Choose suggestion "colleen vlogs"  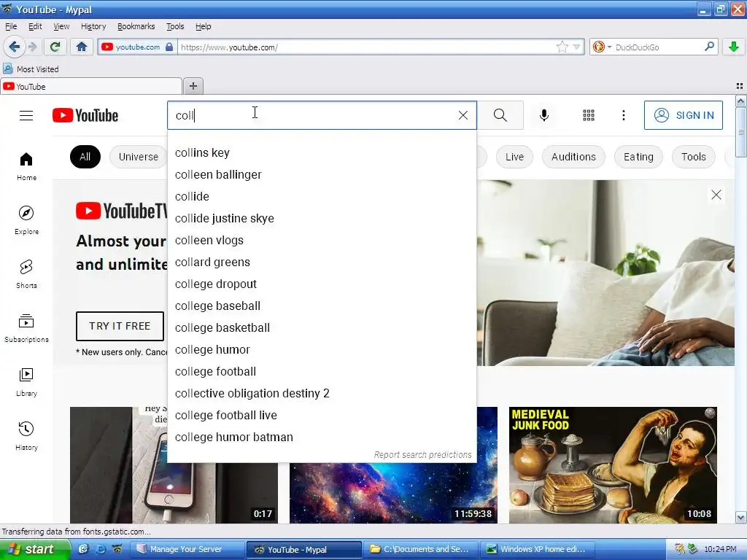(322, 241)
